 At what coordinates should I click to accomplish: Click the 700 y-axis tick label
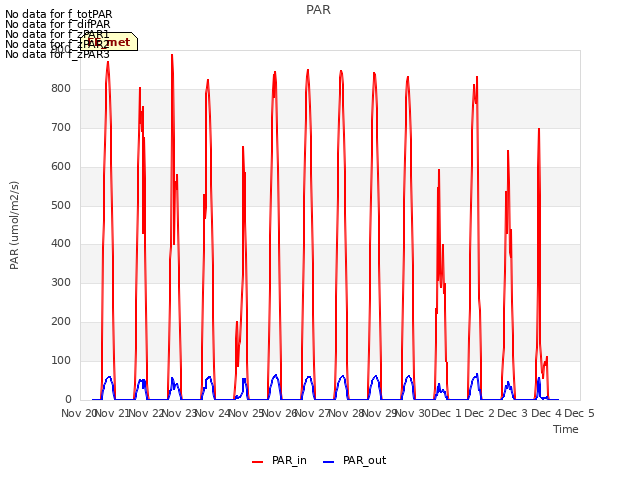click(61, 128)
